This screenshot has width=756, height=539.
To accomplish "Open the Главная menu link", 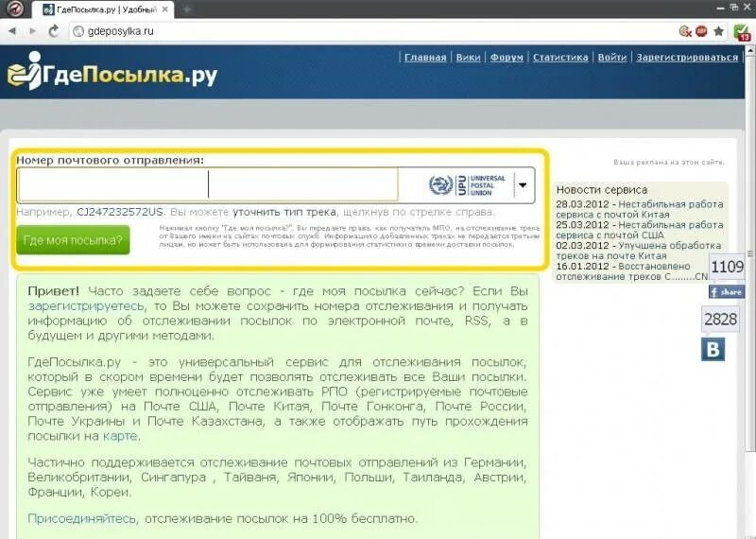I will [x=425, y=58].
